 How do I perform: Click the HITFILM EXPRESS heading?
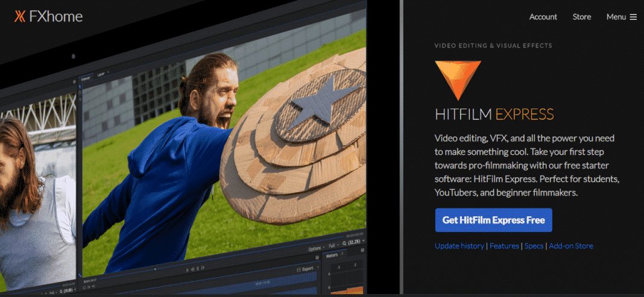coord(494,114)
